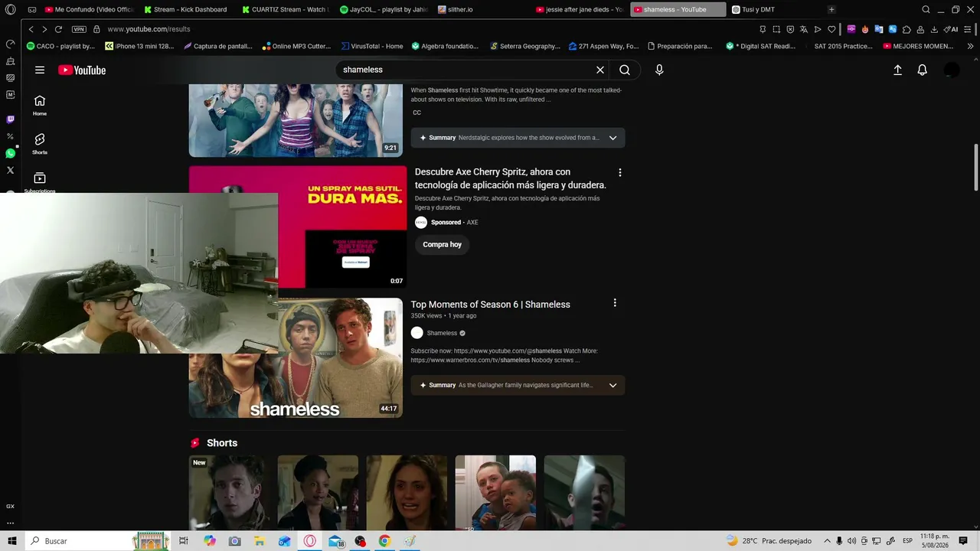Go back with the browser back arrow

(31, 29)
